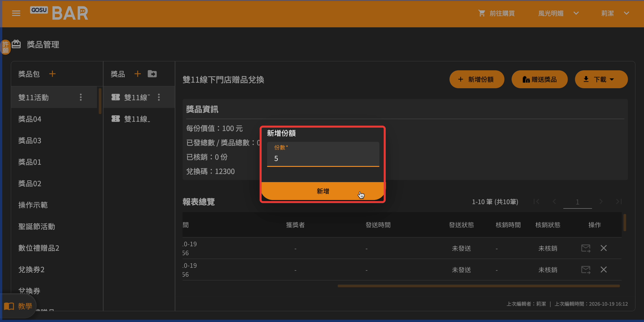Image resolution: width=644 pixels, height=322 pixels.
Task: Select 獎品03 prize pack
Action: click(x=55, y=140)
